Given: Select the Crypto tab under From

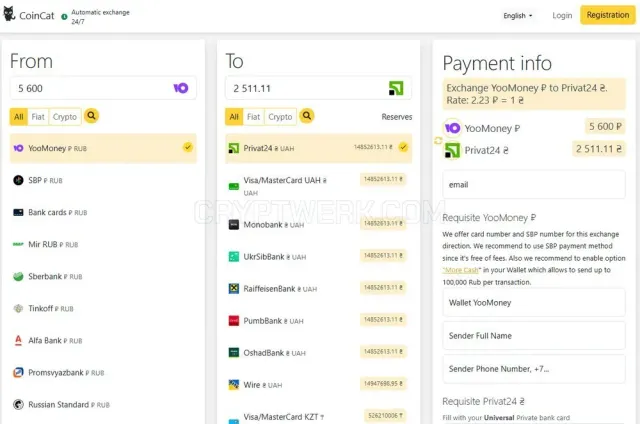Looking at the screenshot, I should click(65, 117).
